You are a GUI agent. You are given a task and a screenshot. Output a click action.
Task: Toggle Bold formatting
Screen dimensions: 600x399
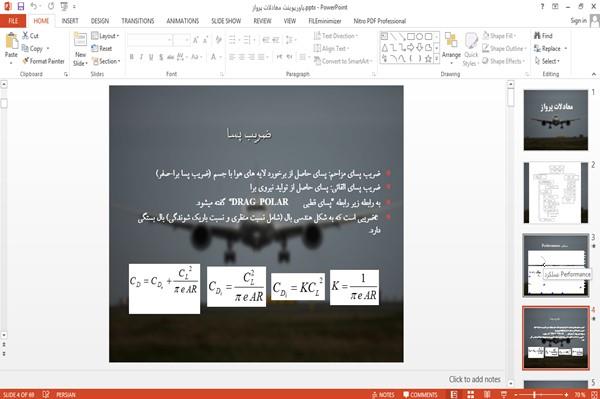click(132, 57)
